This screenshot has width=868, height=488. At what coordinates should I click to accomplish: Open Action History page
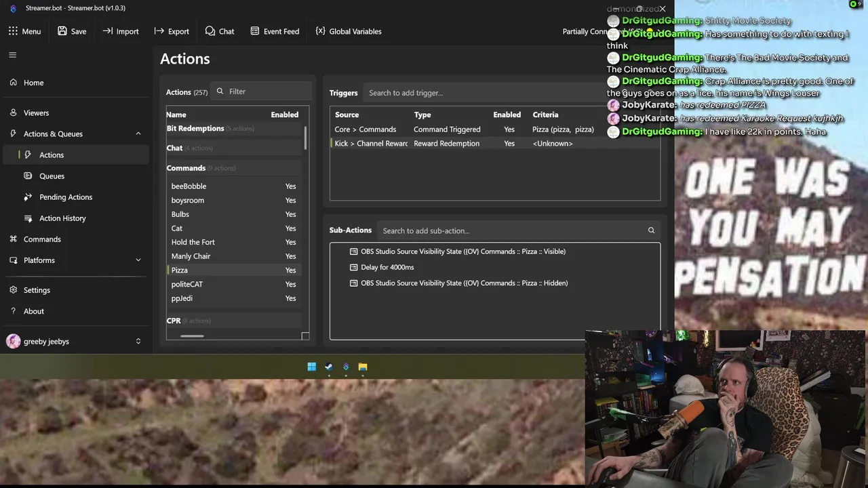(x=77, y=218)
